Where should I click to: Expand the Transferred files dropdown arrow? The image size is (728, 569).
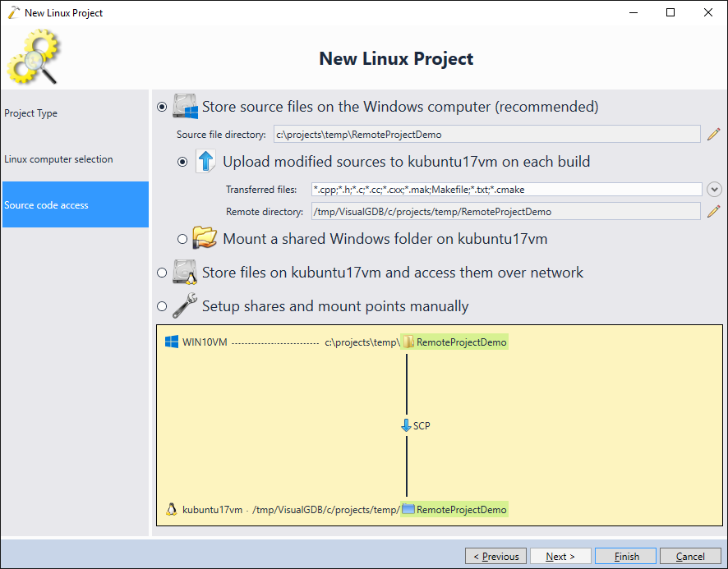(714, 190)
